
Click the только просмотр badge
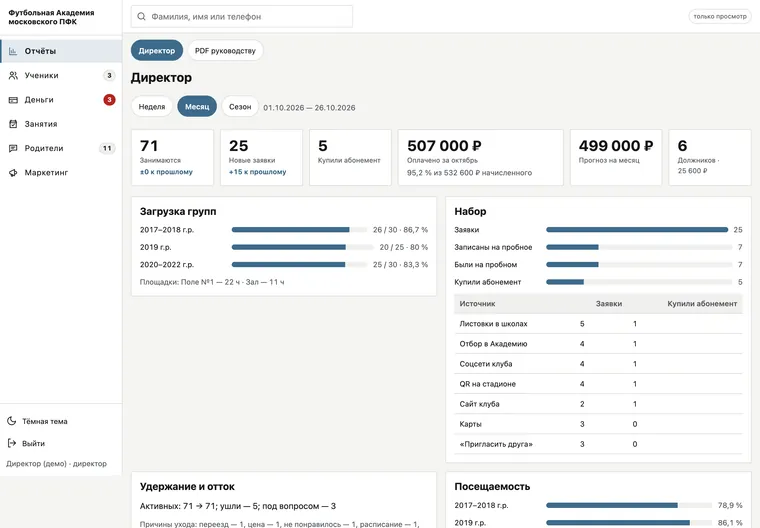[x=720, y=16]
